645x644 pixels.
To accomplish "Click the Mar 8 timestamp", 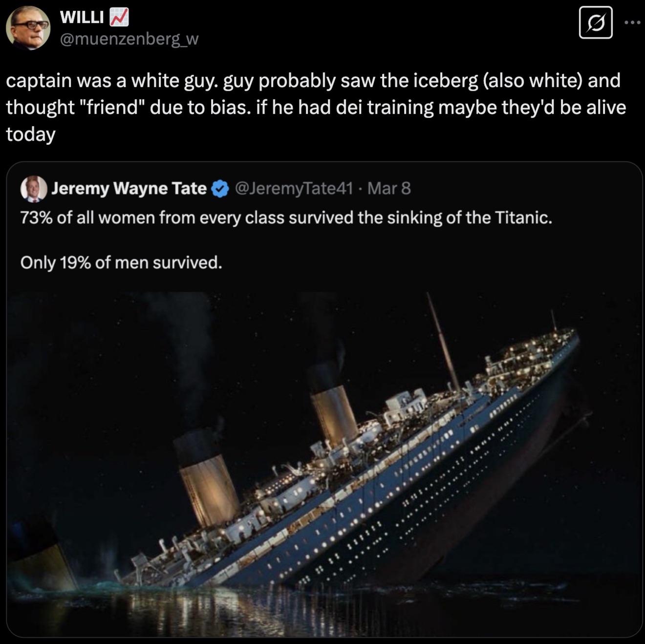I will [x=389, y=188].
